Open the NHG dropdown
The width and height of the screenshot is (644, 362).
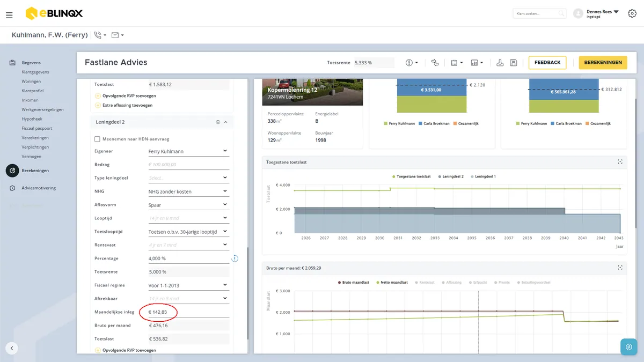(188, 191)
